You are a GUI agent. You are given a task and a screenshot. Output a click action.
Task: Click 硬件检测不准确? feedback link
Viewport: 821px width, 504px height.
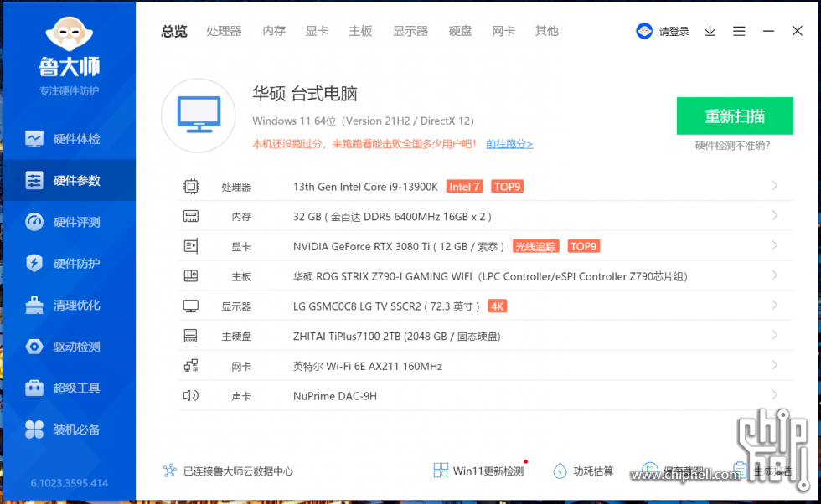pyautogui.click(x=732, y=146)
